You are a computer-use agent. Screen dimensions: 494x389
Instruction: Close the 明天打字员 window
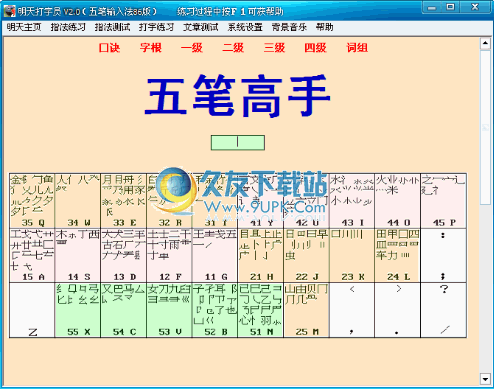tap(475, 7)
